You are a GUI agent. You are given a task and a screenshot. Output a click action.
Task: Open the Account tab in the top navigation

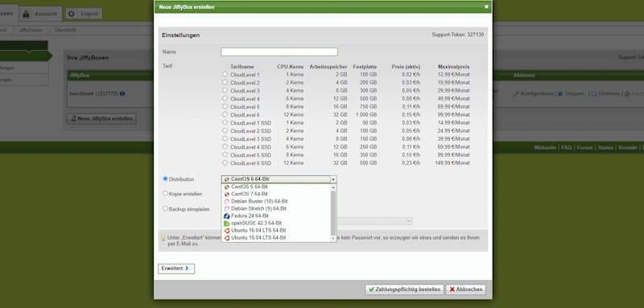pyautogui.click(x=40, y=14)
